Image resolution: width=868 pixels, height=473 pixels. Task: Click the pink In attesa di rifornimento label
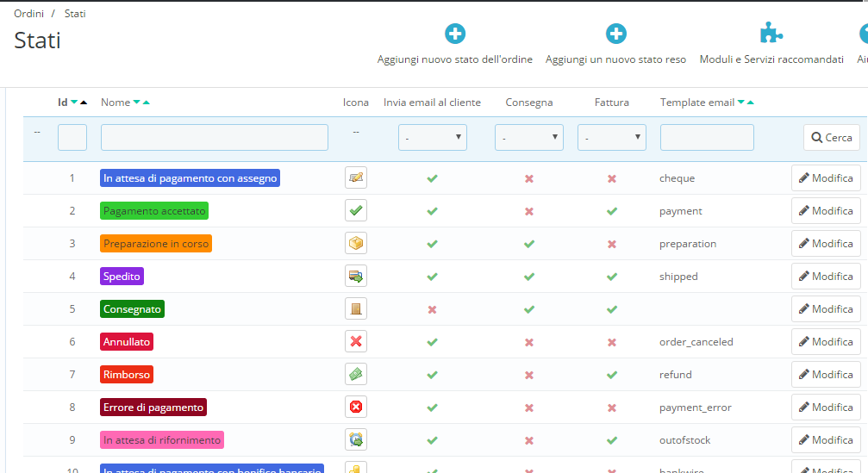pos(162,440)
